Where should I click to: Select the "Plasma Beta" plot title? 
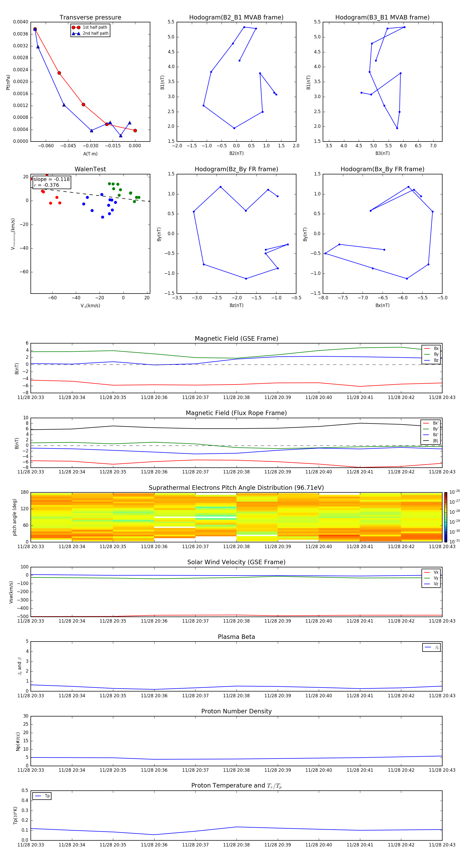click(236, 637)
